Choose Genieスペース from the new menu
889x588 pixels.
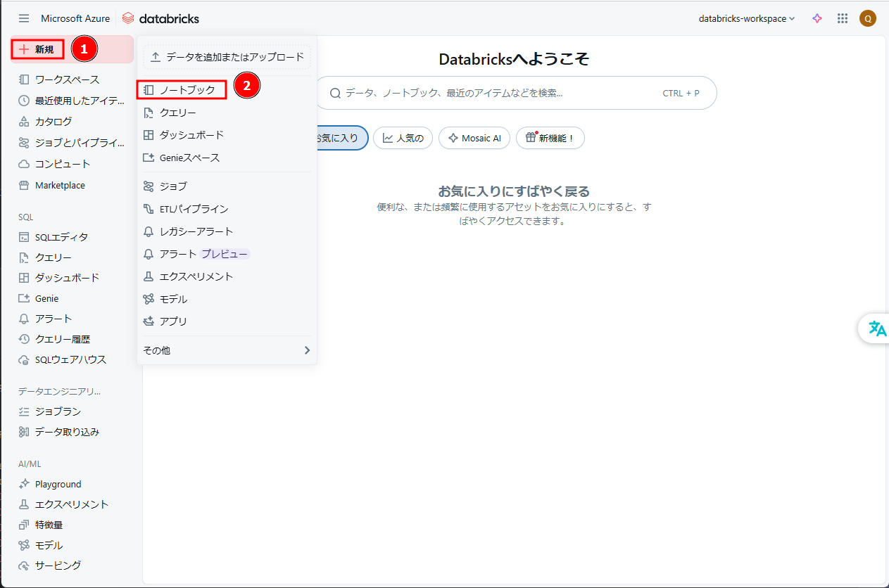[x=189, y=158]
